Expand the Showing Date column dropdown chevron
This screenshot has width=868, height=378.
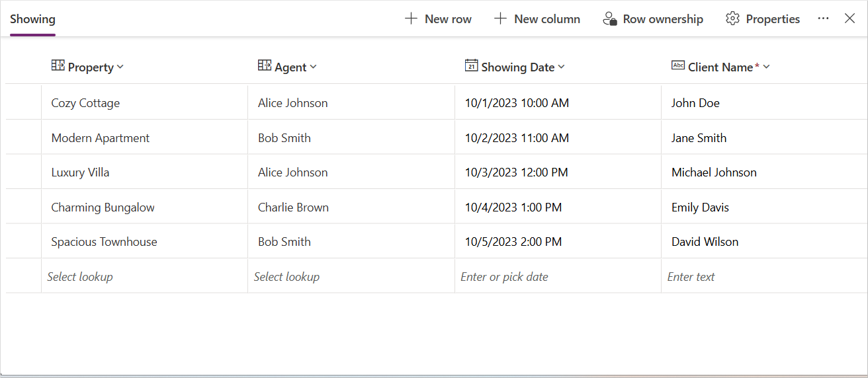click(562, 67)
